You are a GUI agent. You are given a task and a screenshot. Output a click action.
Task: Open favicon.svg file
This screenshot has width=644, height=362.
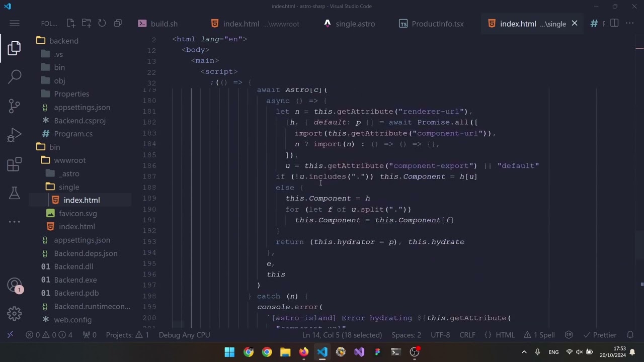(x=78, y=214)
